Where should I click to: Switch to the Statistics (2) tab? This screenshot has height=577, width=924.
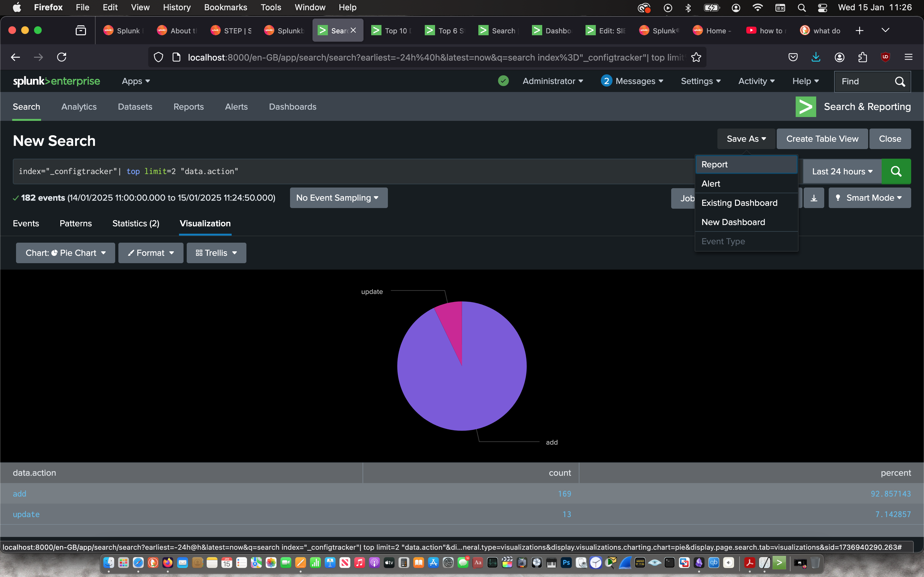pyautogui.click(x=135, y=223)
